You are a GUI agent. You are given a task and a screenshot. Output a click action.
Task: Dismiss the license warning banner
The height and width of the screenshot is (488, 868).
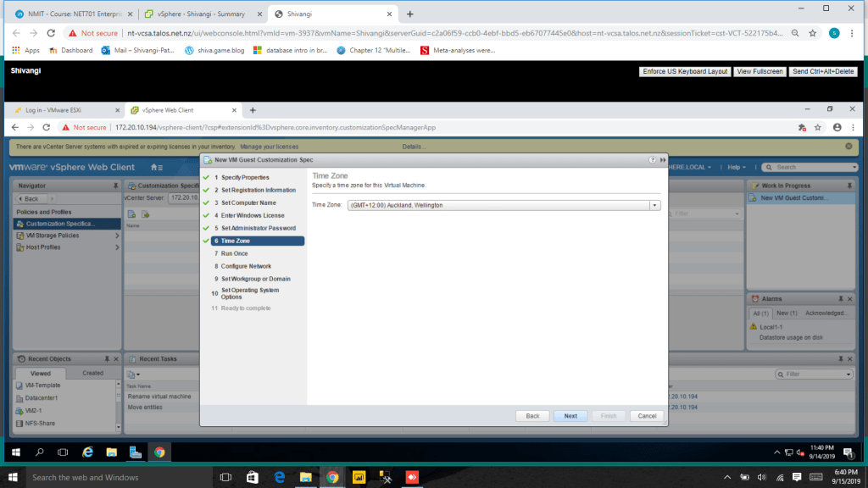pyautogui.click(x=849, y=146)
